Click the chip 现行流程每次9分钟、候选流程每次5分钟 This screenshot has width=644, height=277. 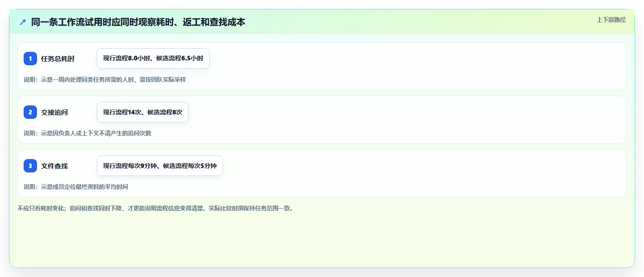click(x=160, y=166)
